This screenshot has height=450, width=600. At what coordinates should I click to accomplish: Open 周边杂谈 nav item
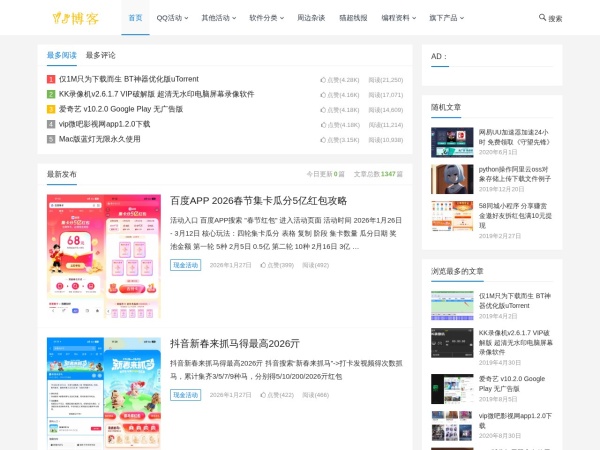(311, 18)
